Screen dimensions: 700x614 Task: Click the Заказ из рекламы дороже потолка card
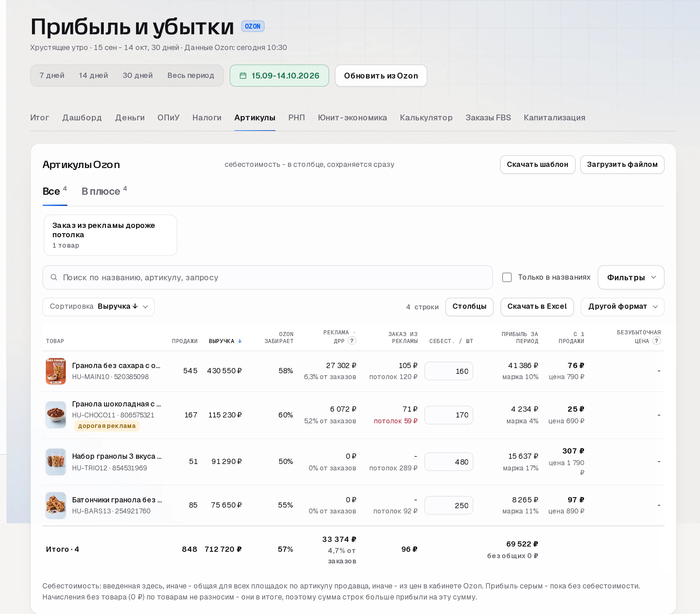110,235
